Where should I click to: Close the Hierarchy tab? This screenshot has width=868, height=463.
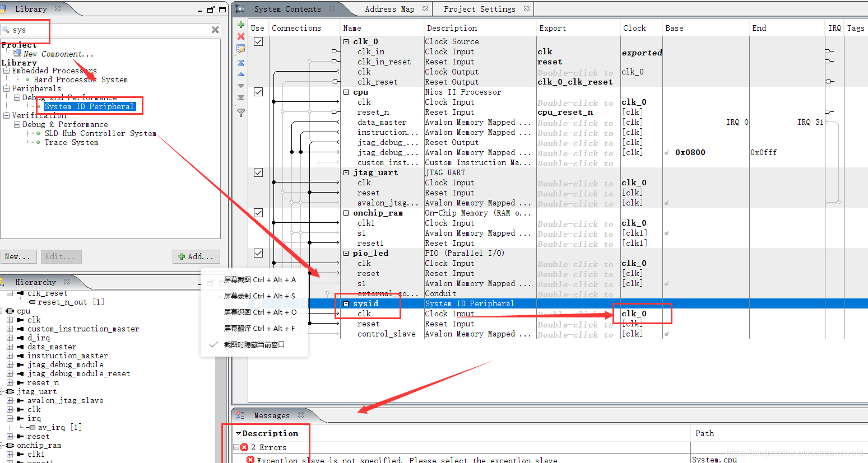tap(67, 282)
